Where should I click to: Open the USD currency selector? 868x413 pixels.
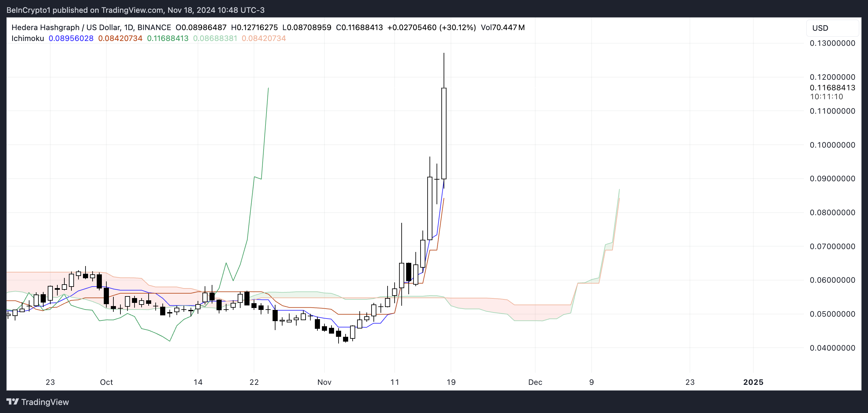click(x=832, y=28)
